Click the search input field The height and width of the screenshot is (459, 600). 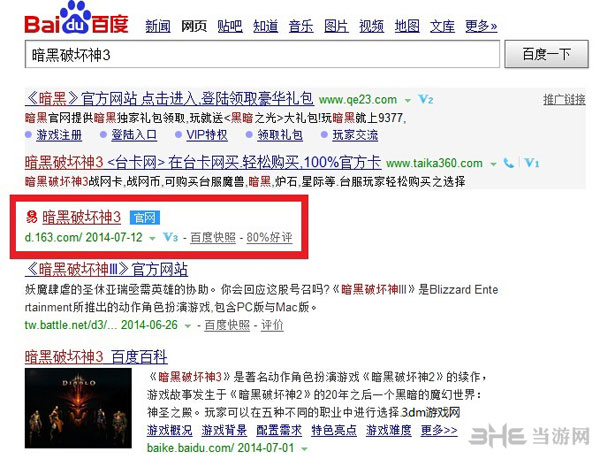coord(262,54)
